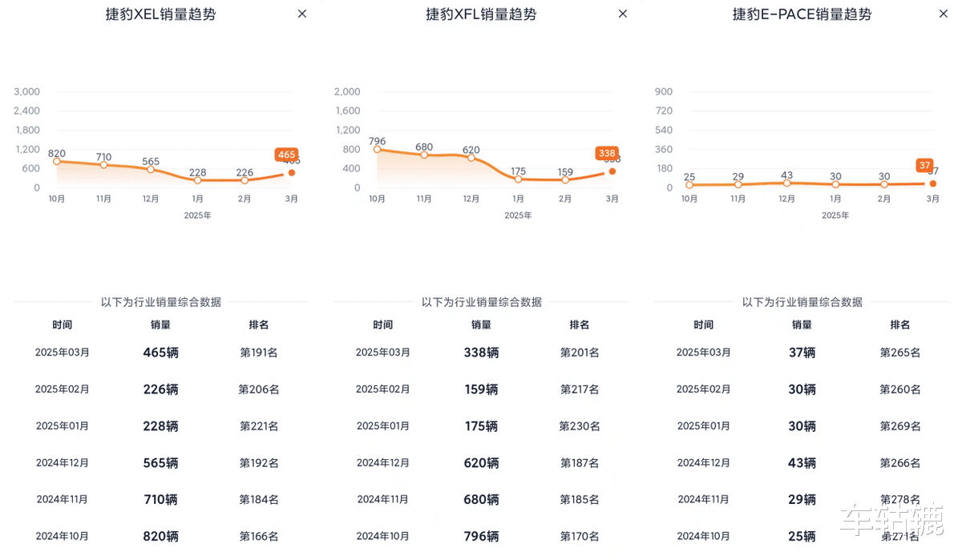The height and width of the screenshot is (560, 962).
Task: Close the 捷豹XFL销量趋势 panel
Action: tap(623, 14)
